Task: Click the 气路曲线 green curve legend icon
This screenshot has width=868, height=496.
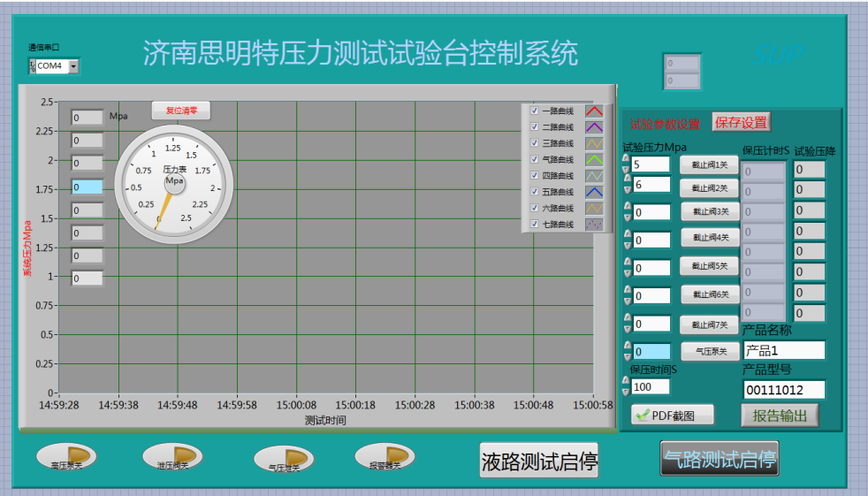Action: pos(594,159)
